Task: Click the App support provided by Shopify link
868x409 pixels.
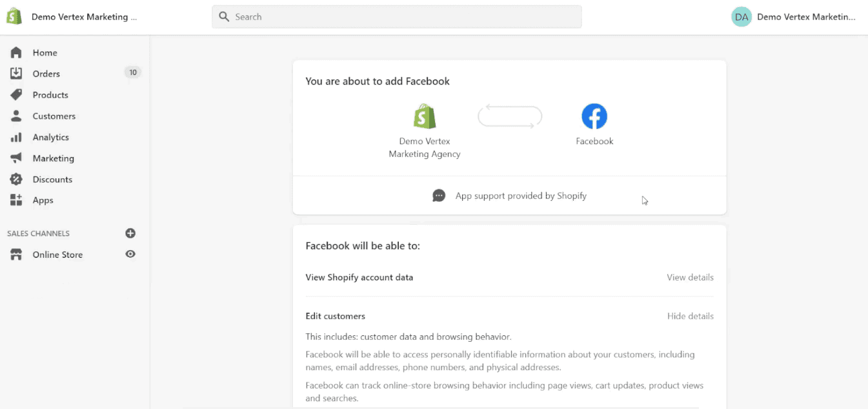Action: [521, 195]
